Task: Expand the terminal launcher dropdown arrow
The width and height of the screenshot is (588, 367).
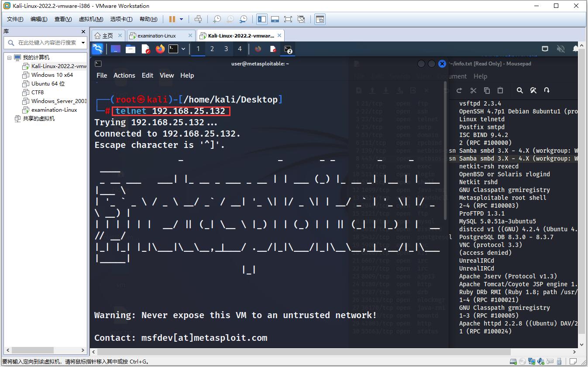Action: point(183,49)
